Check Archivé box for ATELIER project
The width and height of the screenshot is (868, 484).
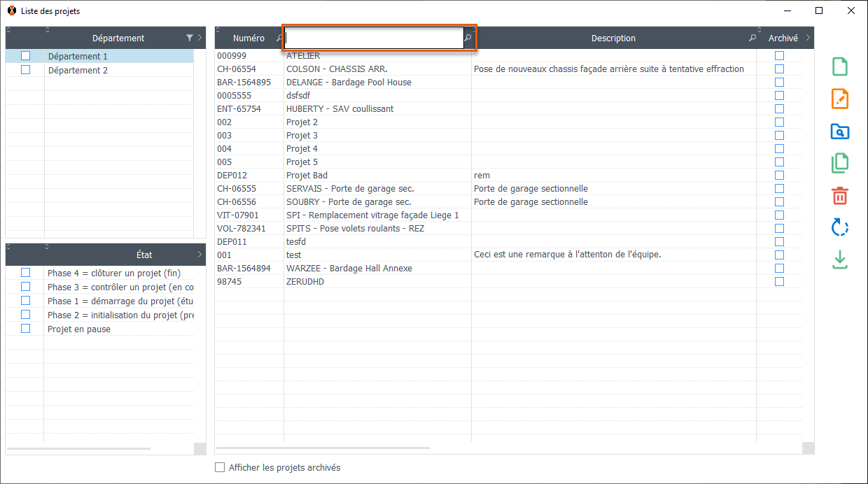click(x=779, y=56)
